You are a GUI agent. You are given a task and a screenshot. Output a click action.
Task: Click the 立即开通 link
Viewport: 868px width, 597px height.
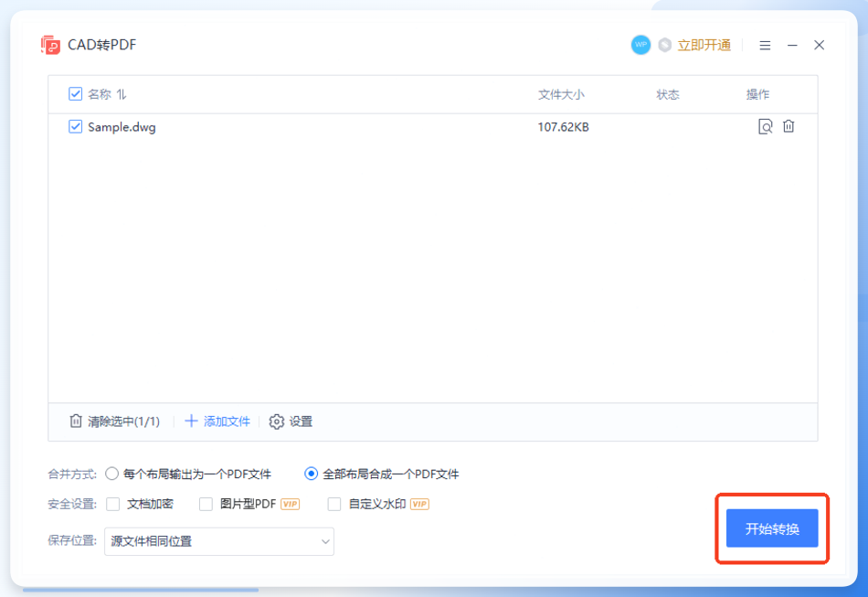click(704, 46)
